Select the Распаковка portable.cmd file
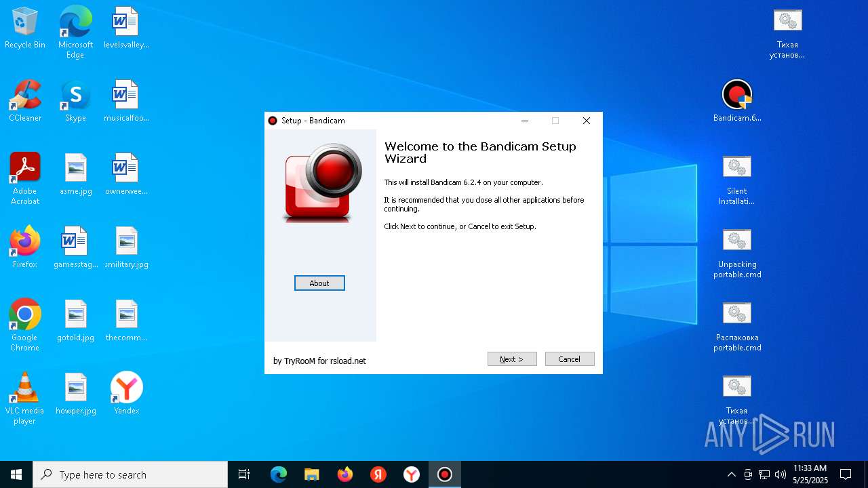The image size is (868, 488). point(737,326)
